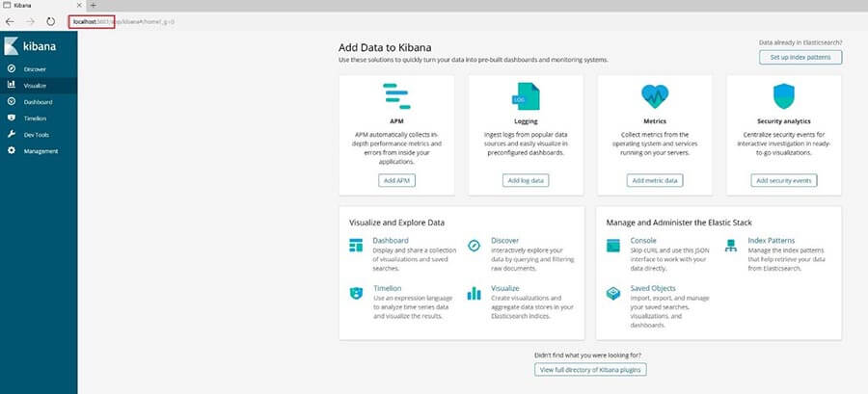Click the Kibana logo in the sidebar
Image resolution: width=868 pixels, height=394 pixels.
click(30, 46)
